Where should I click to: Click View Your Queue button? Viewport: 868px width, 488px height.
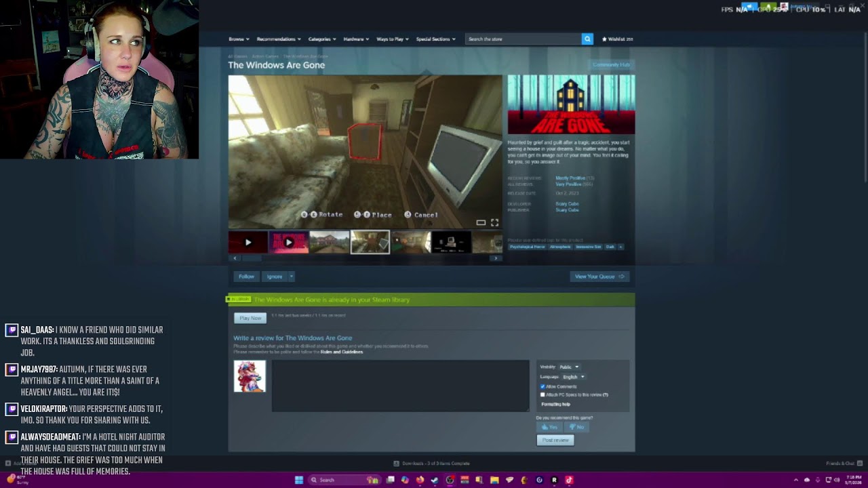599,277
